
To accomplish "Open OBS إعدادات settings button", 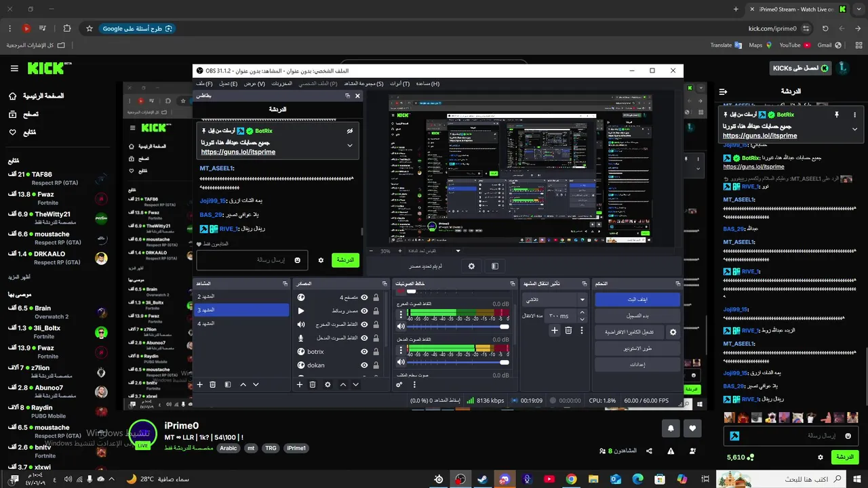I will 637,365.
